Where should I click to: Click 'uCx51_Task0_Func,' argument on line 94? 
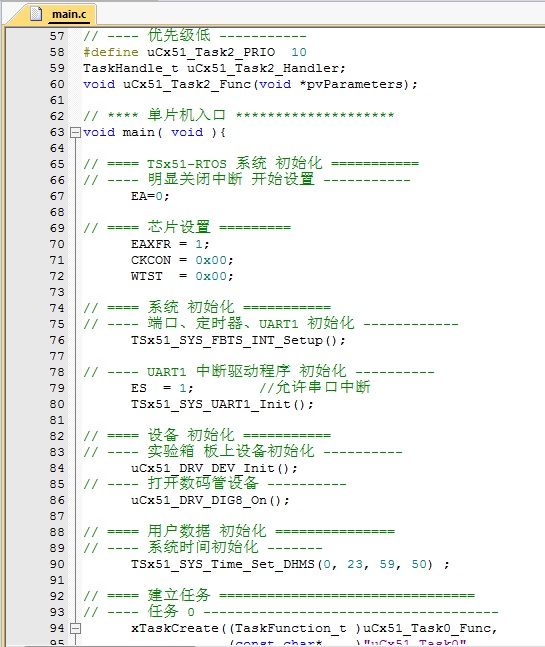coord(430,628)
